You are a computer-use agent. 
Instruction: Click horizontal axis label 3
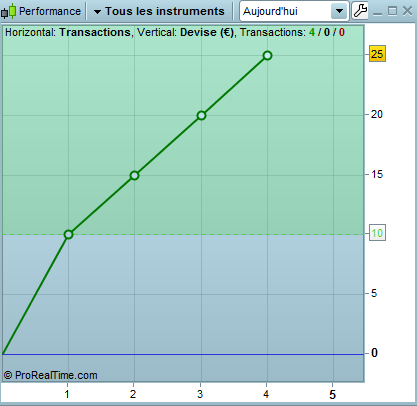(x=200, y=394)
